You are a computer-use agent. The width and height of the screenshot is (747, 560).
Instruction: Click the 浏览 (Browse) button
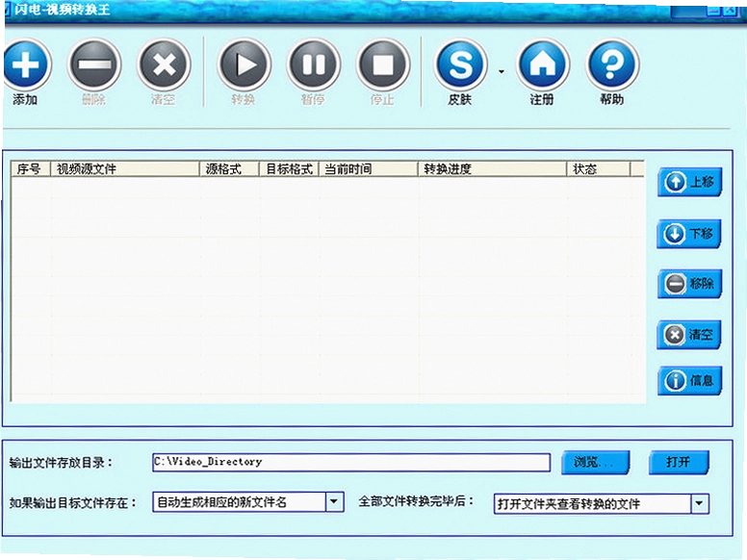coord(596,463)
